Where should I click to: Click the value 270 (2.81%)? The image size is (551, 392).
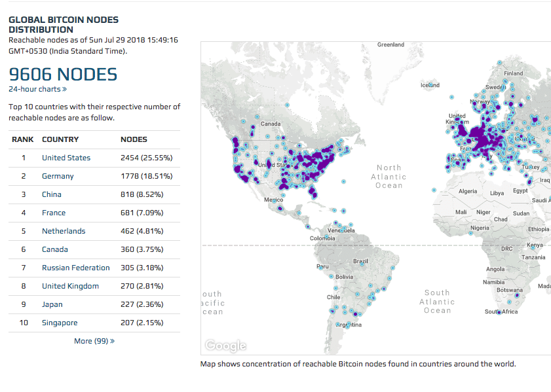pos(142,286)
